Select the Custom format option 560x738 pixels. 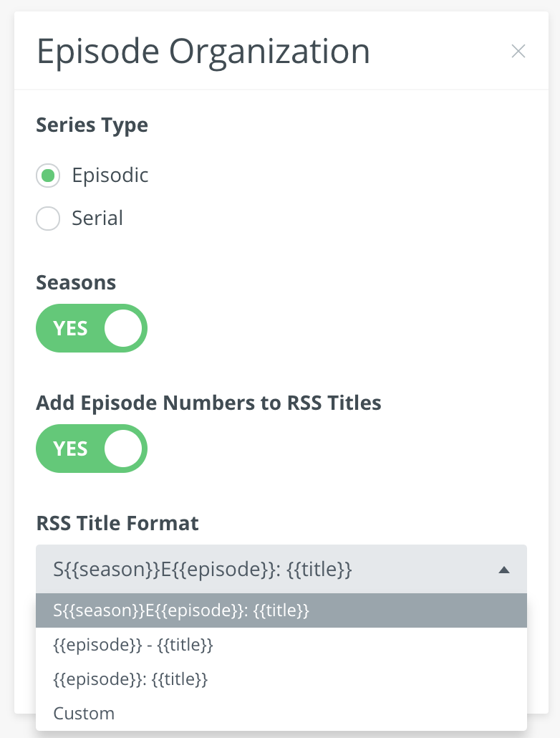(84, 713)
